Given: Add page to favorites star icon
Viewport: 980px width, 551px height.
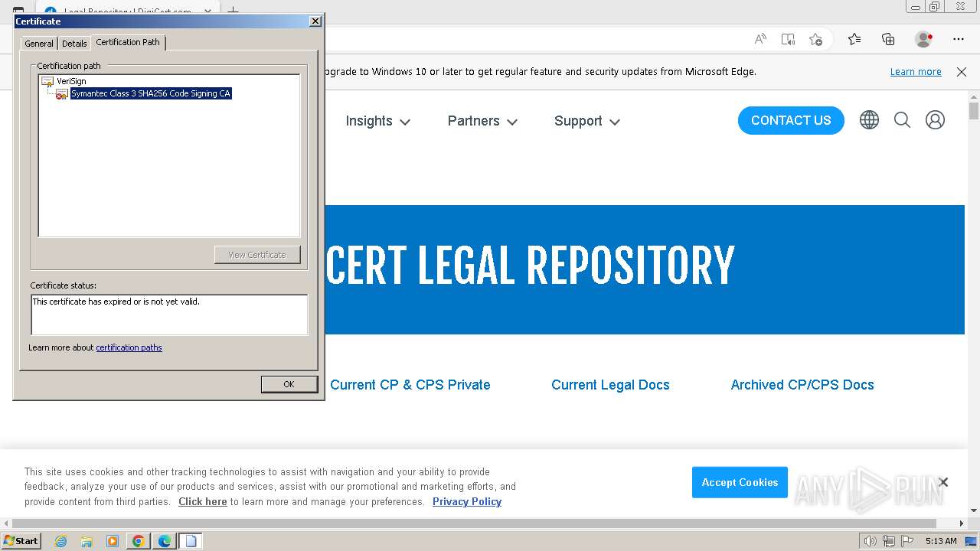Looking at the screenshot, I should [x=815, y=39].
